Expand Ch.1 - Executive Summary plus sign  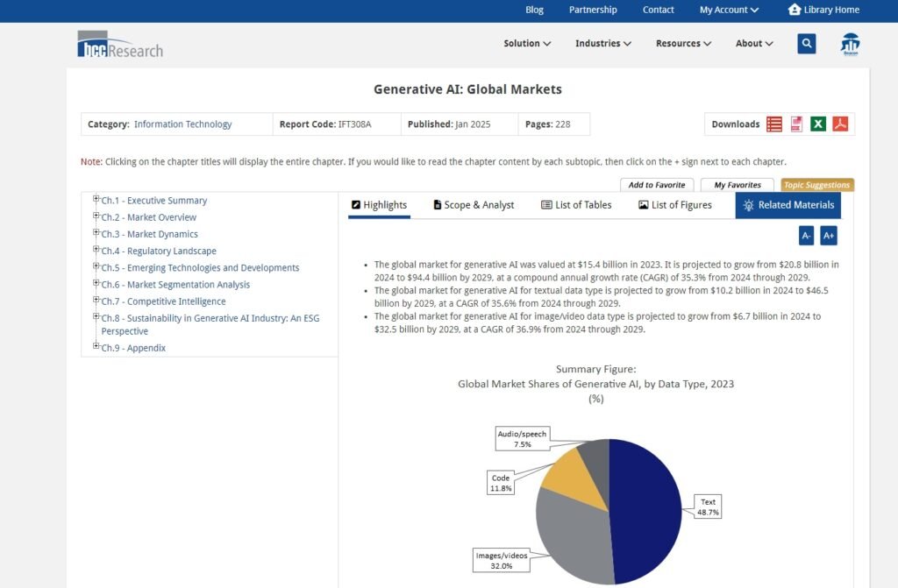[x=96, y=199]
